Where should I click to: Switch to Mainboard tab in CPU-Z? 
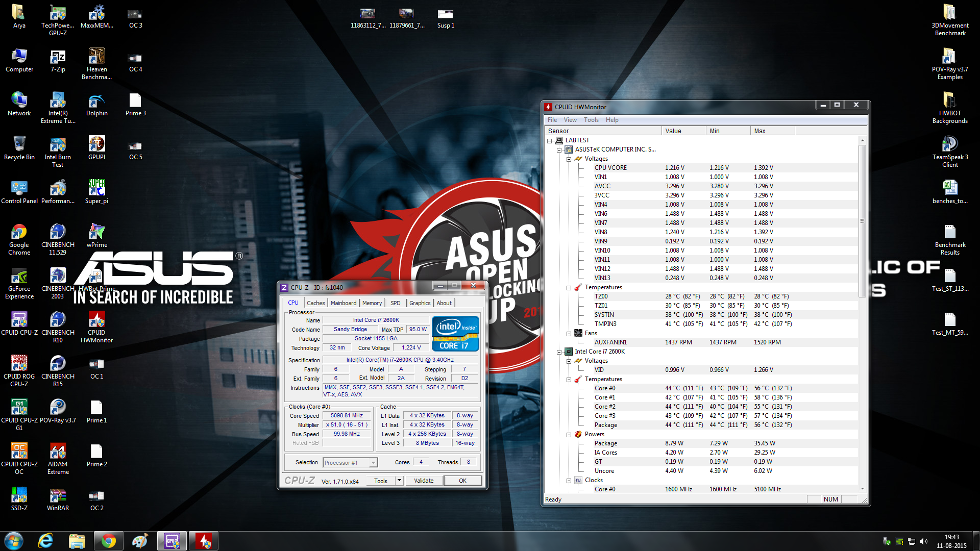(x=344, y=303)
